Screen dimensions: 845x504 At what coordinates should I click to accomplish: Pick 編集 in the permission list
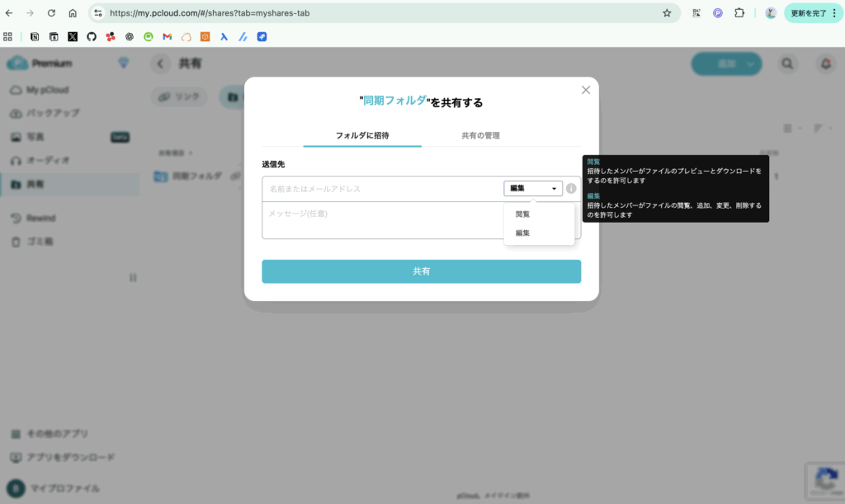tap(523, 233)
